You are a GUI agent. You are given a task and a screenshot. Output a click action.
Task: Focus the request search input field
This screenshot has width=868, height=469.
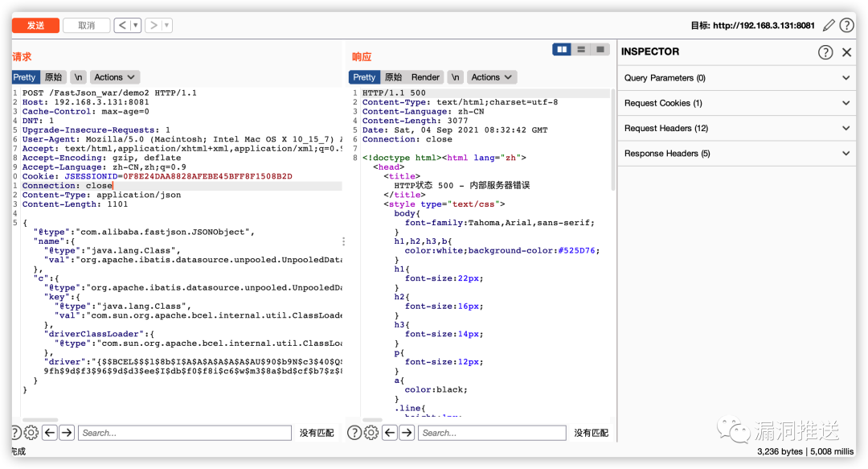pos(185,433)
